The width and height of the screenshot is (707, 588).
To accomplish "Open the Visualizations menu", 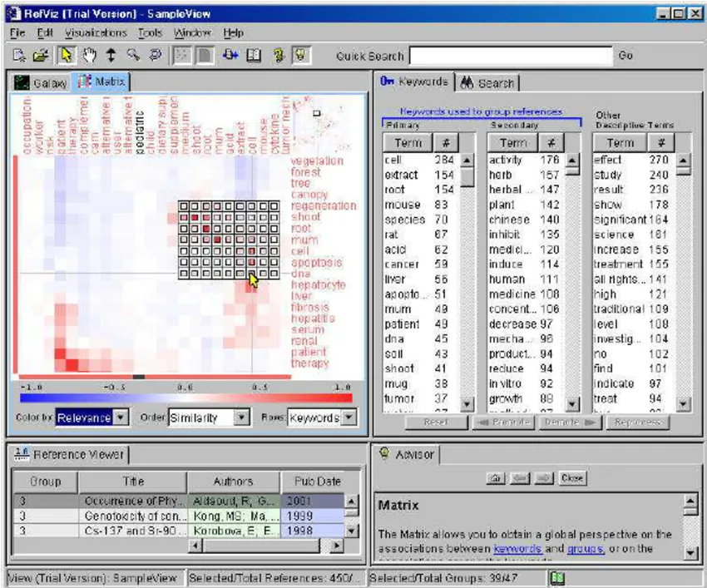I will tap(96, 32).
